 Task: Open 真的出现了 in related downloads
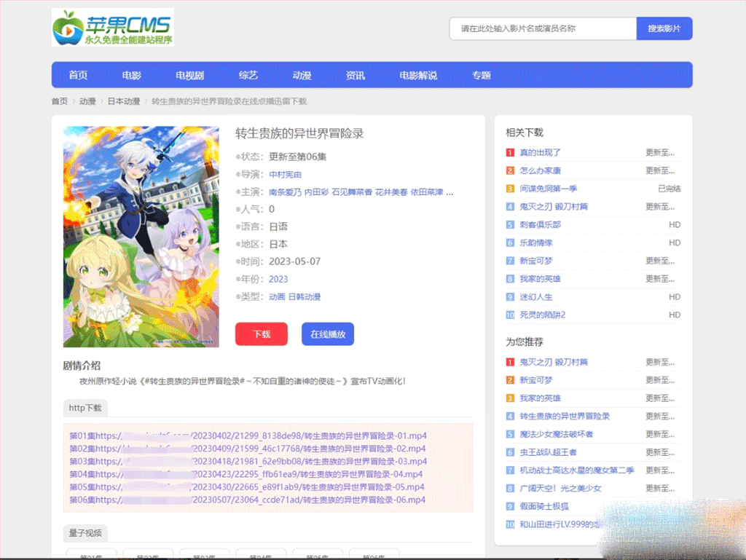click(540, 153)
